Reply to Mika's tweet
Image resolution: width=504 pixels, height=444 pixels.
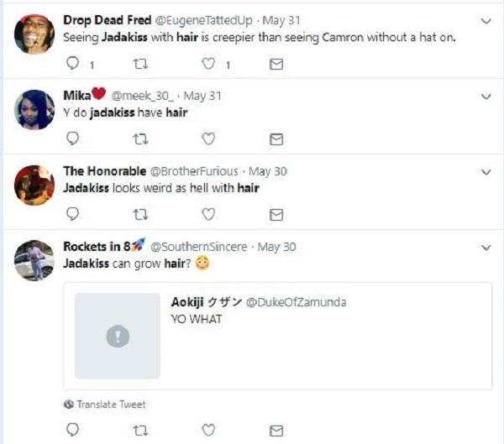pyautogui.click(x=72, y=138)
